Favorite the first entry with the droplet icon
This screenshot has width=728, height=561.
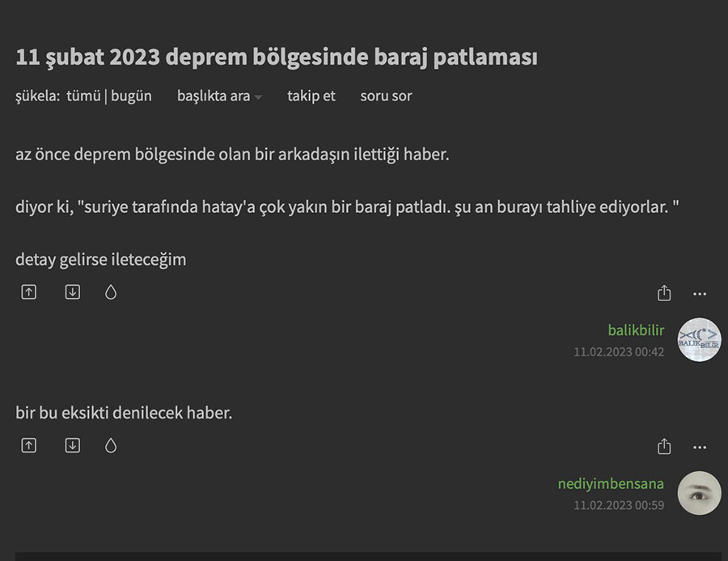coord(111,291)
